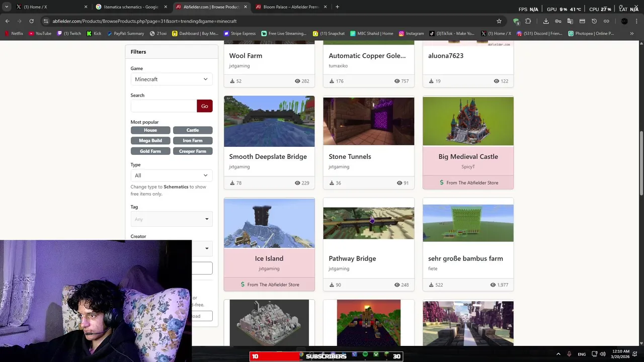644x362 pixels.
Task: Open the Big Medieval Castle title link
Action: pyautogui.click(x=468, y=156)
